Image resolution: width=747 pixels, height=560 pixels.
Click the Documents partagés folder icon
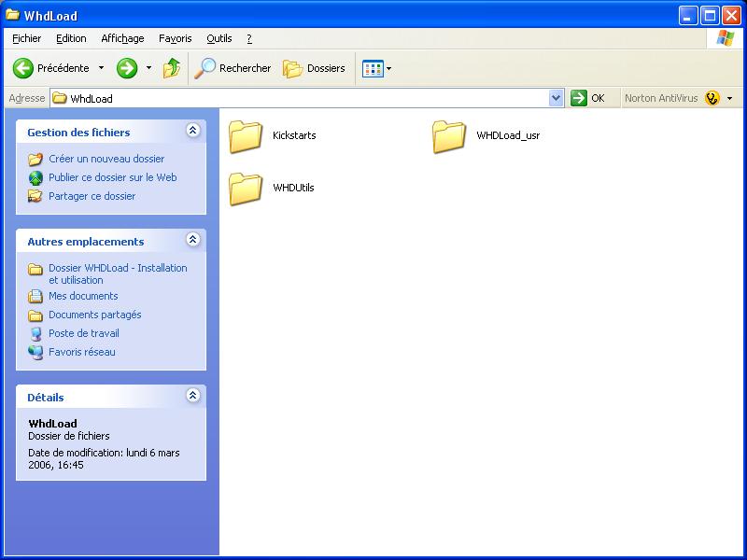(35, 315)
